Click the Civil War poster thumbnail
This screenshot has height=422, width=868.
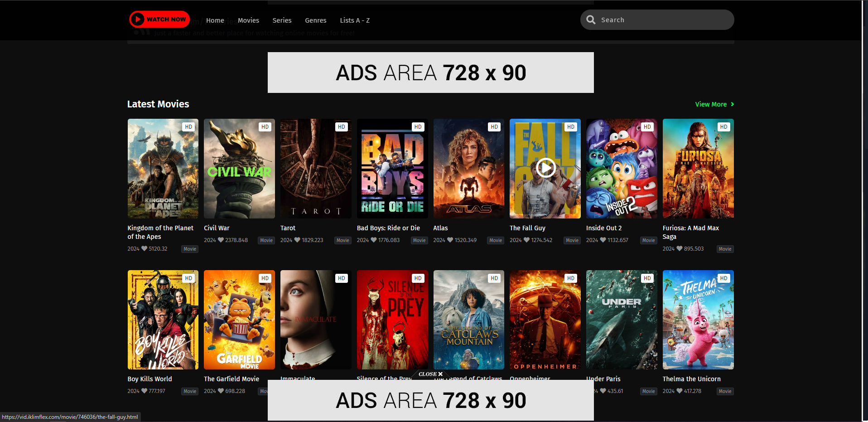[x=239, y=169]
